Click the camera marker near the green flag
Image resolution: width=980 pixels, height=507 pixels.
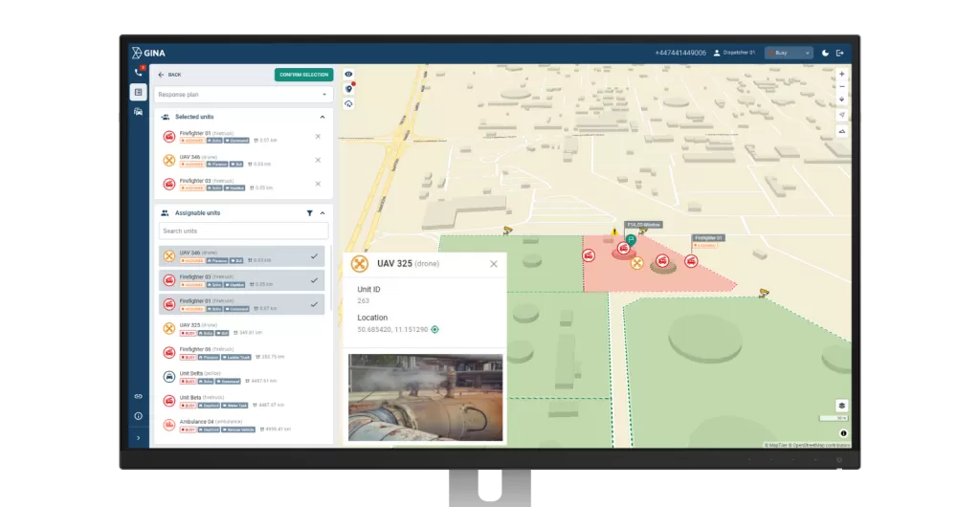click(x=642, y=231)
